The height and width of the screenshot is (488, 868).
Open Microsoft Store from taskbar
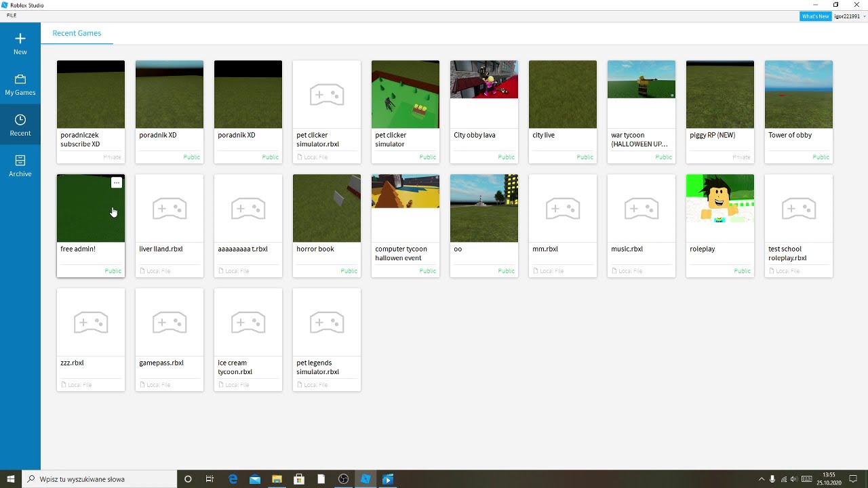pos(299,479)
